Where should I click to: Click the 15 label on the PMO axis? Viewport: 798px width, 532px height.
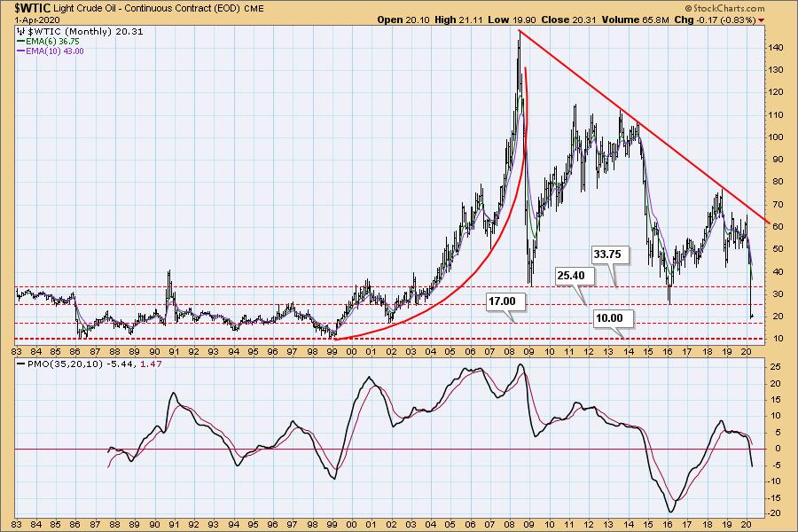click(776, 400)
